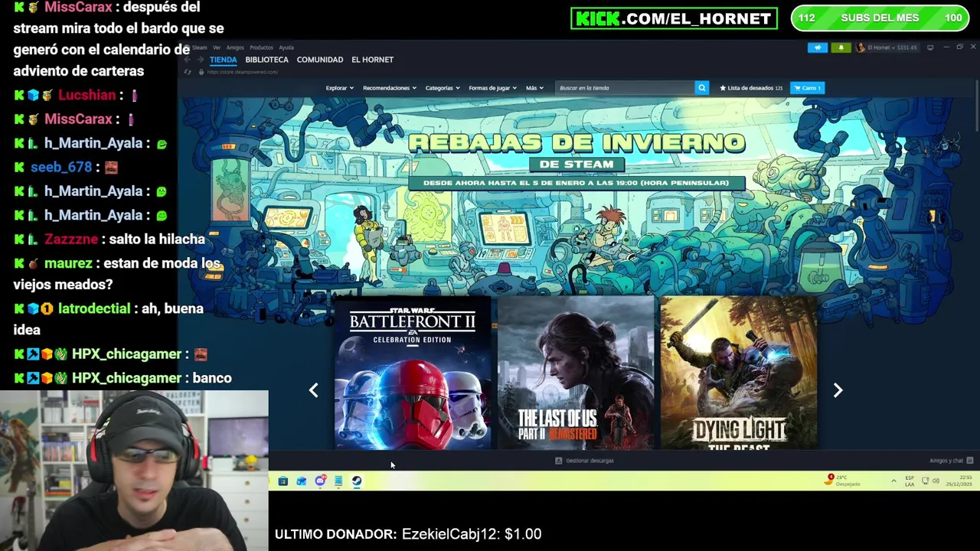This screenshot has width=980, height=551.
Task: Click the blue search magnifier button
Action: coord(701,88)
